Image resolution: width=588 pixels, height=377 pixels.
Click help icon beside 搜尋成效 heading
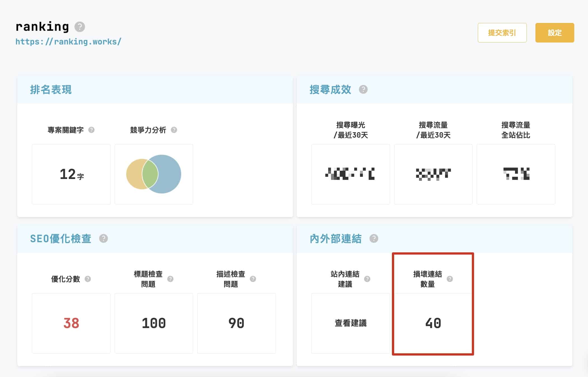[x=363, y=89]
